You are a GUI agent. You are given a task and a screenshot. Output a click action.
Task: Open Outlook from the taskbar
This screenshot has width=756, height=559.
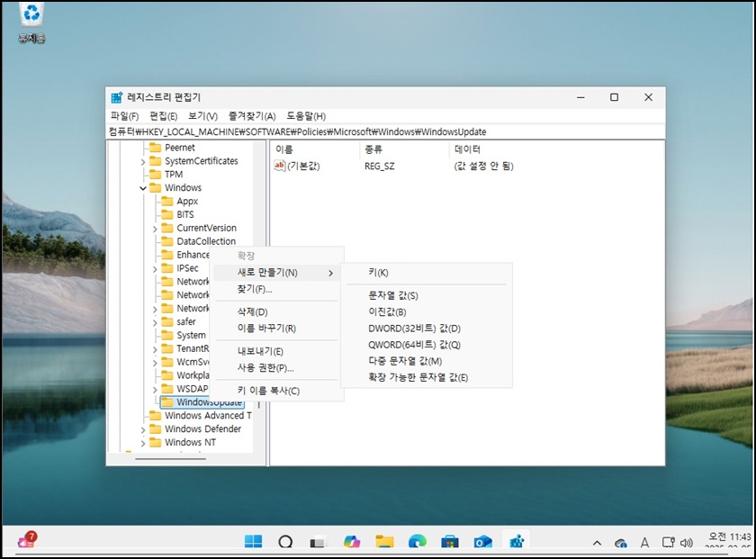(x=482, y=542)
